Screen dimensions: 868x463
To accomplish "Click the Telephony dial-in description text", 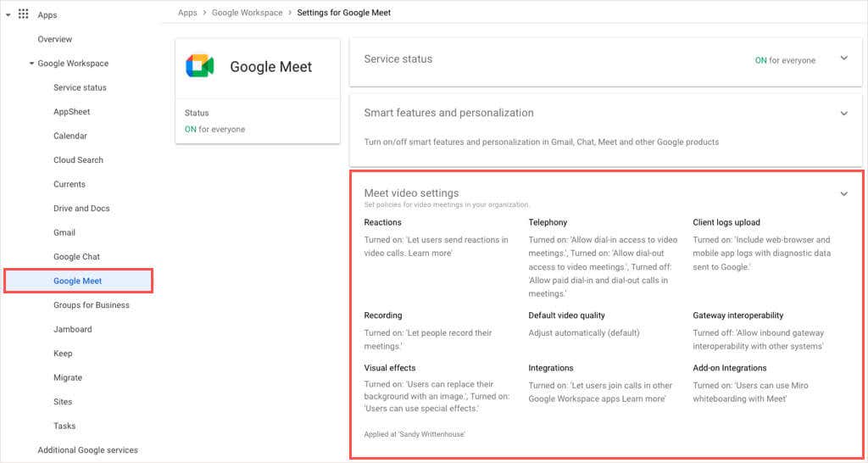I will (x=603, y=267).
